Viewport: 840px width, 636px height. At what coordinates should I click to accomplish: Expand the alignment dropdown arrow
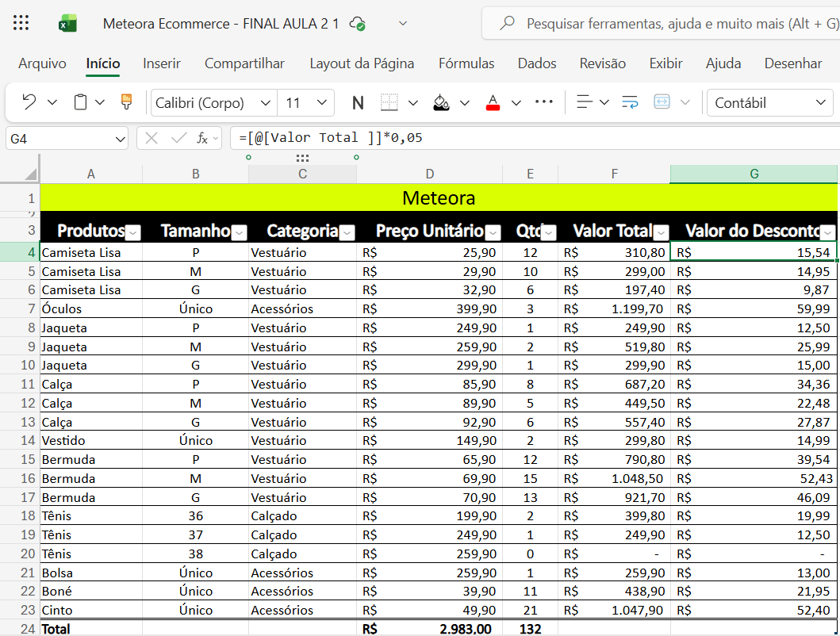604,102
